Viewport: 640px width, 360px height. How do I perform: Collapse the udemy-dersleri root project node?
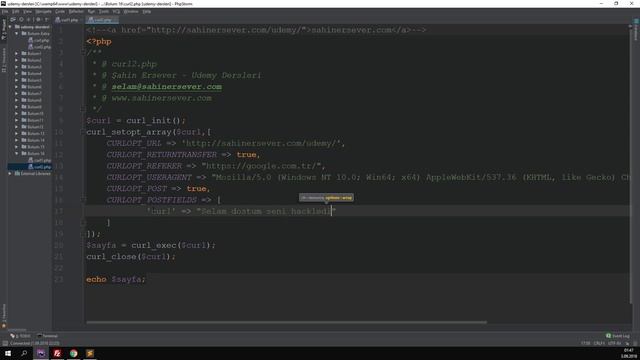(10, 27)
